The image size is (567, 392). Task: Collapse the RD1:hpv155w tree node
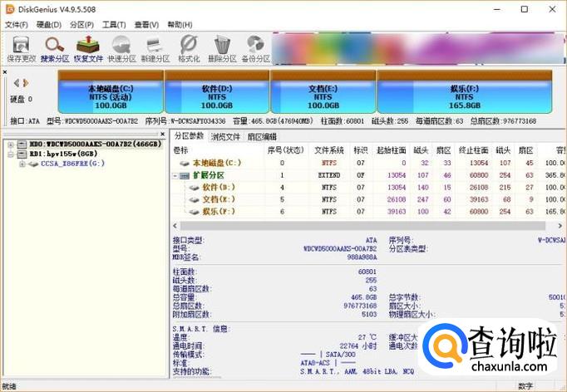[x=11, y=154]
